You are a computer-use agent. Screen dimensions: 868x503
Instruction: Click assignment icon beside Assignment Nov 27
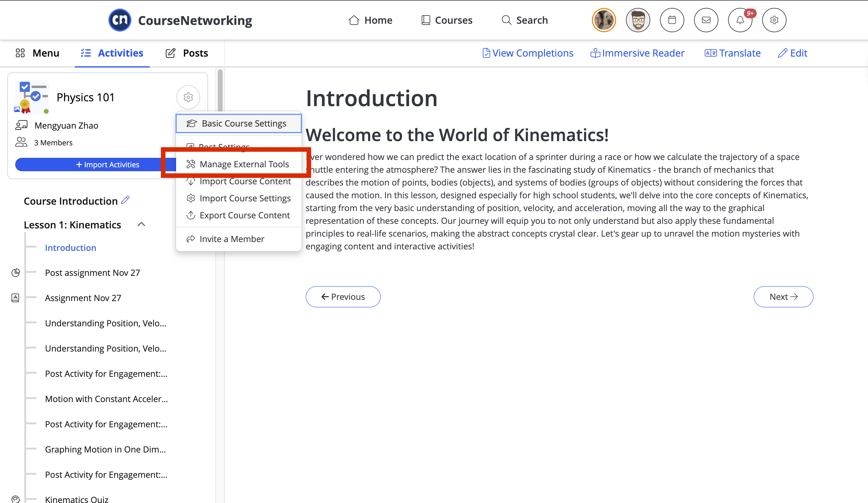coord(16,298)
